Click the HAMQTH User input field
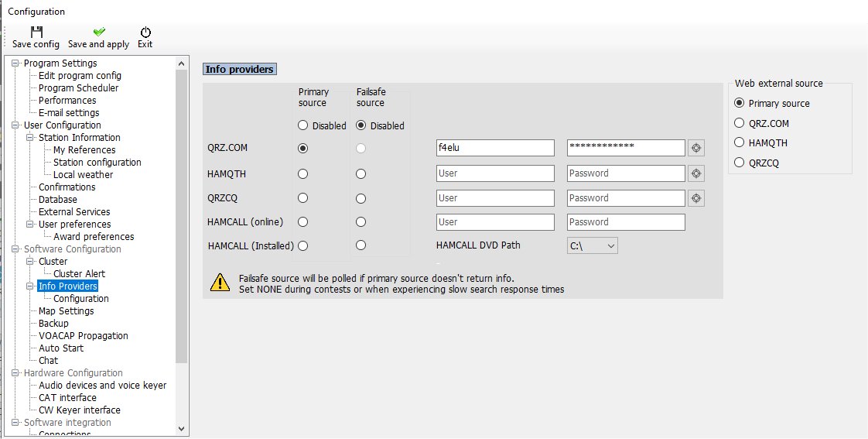The height and width of the screenshot is (439, 868). click(495, 173)
